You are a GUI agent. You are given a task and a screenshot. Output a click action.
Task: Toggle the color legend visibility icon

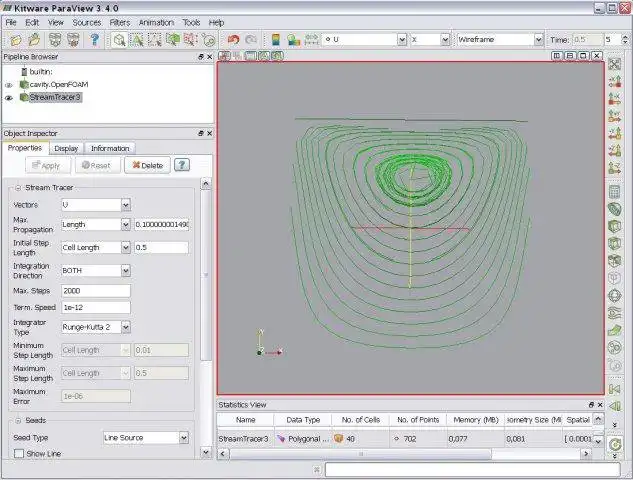[x=276, y=40]
